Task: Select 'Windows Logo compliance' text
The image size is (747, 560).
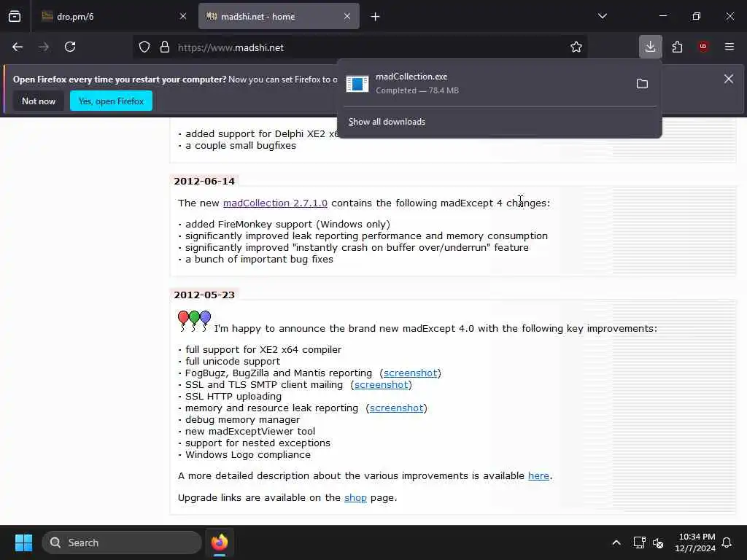Action: pos(248,455)
